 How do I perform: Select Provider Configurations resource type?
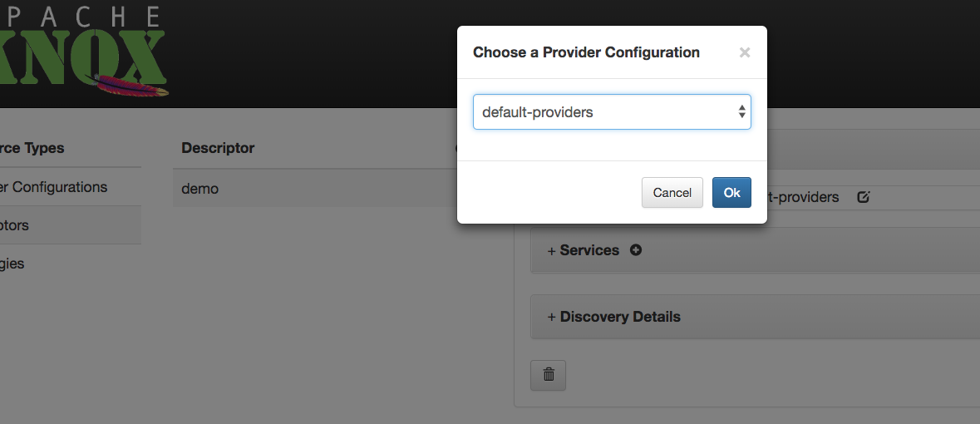pyautogui.click(x=54, y=187)
